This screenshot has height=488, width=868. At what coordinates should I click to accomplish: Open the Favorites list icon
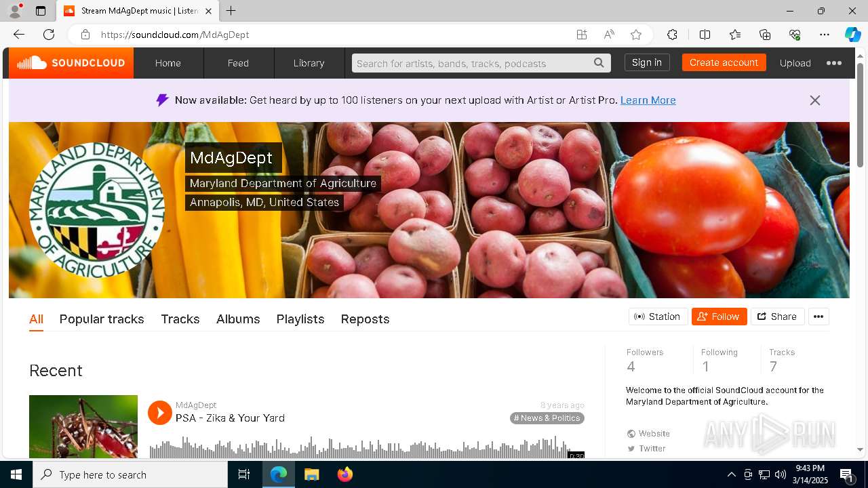coord(735,35)
